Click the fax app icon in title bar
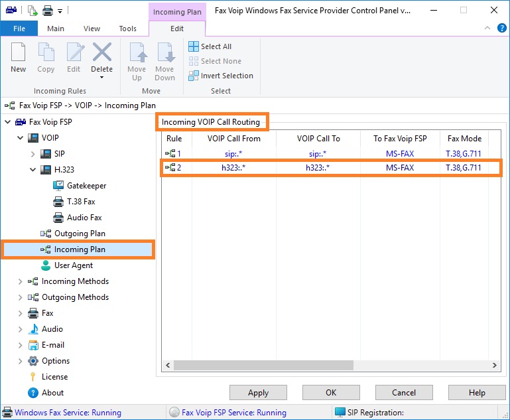This screenshot has width=510, height=420. tap(11, 10)
